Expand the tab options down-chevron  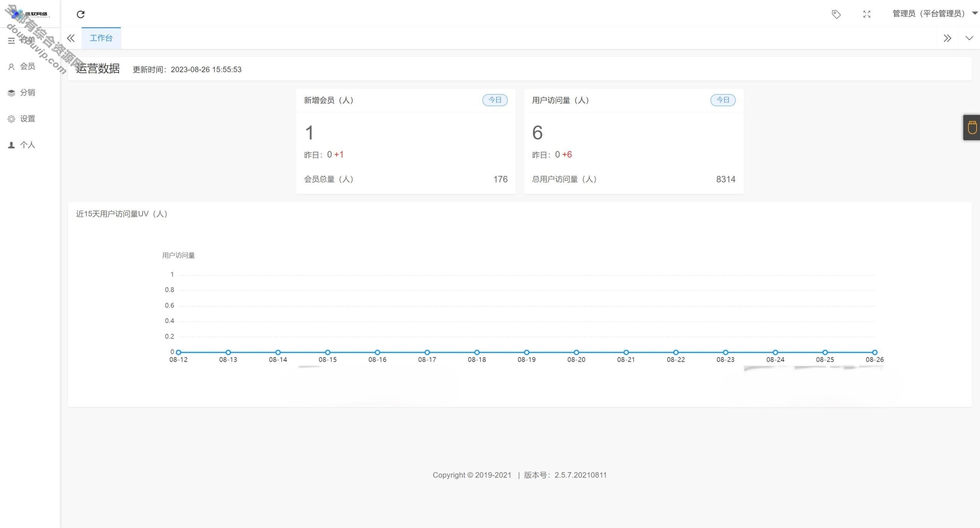tap(969, 38)
